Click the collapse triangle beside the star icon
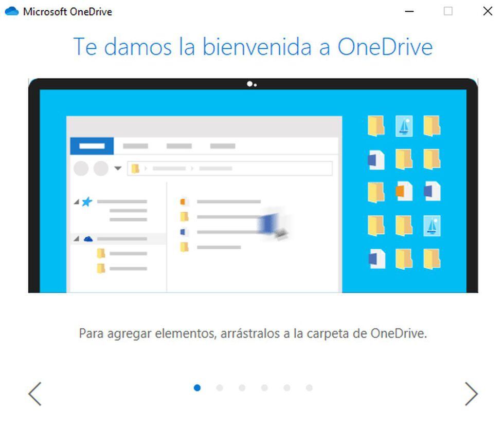The height and width of the screenshot is (429, 504). click(77, 202)
